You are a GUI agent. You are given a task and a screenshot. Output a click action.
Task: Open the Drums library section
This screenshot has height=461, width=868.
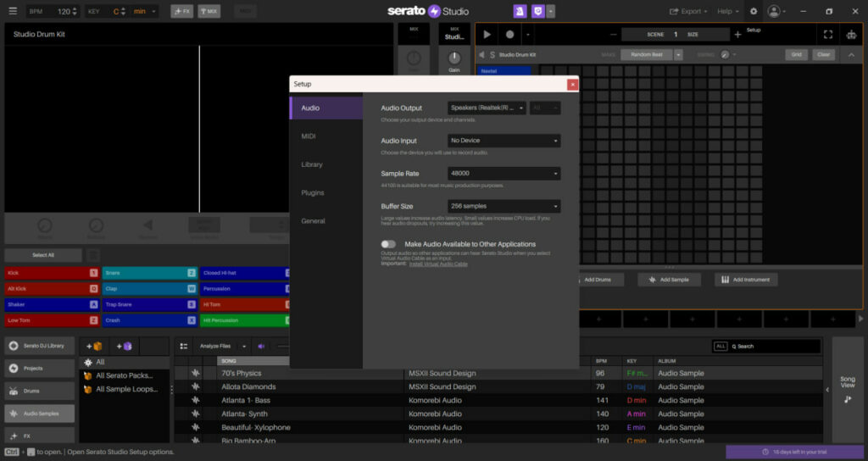(40, 391)
